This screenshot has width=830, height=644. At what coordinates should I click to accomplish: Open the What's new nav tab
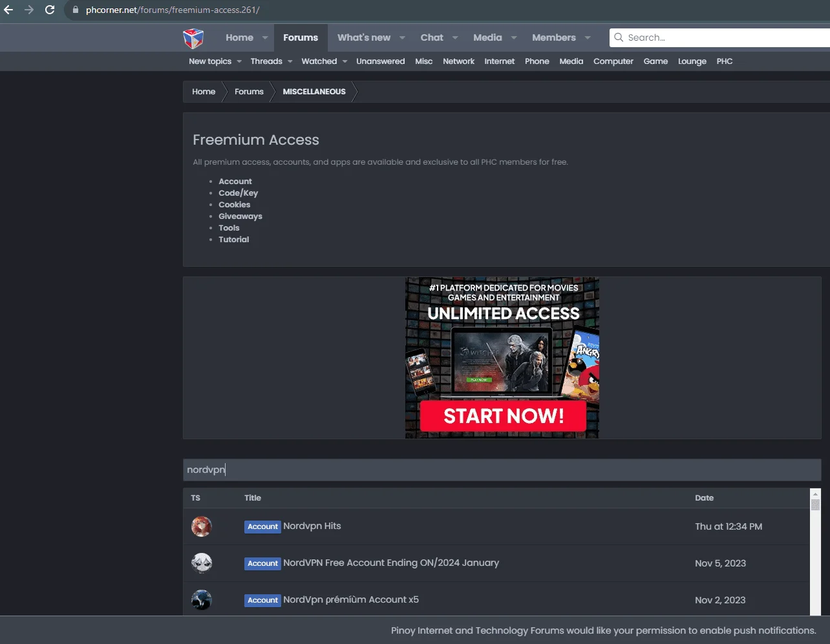(x=364, y=37)
